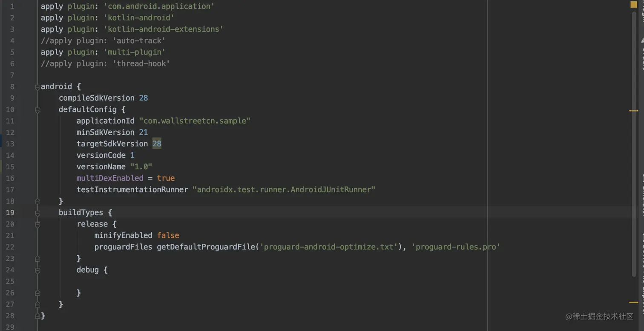
Task: Click the minSdkVersion property
Action: pos(106,133)
